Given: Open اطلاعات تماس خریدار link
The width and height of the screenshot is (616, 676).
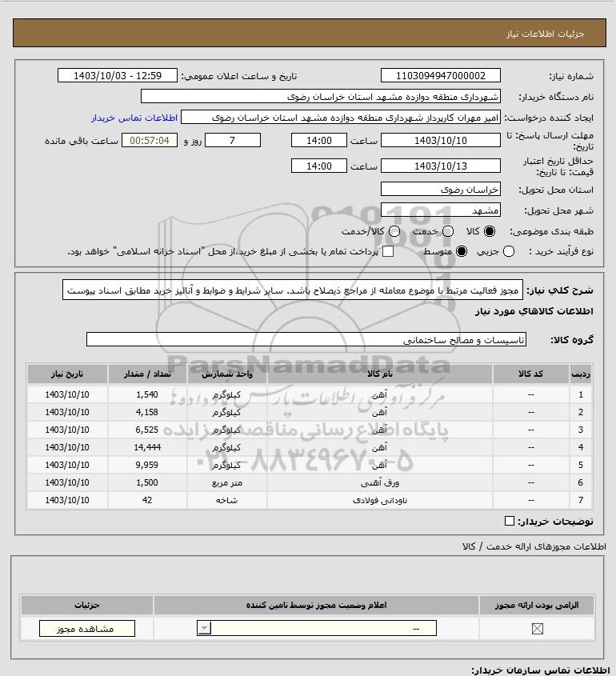Looking at the screenshot, I should (134, 118).
